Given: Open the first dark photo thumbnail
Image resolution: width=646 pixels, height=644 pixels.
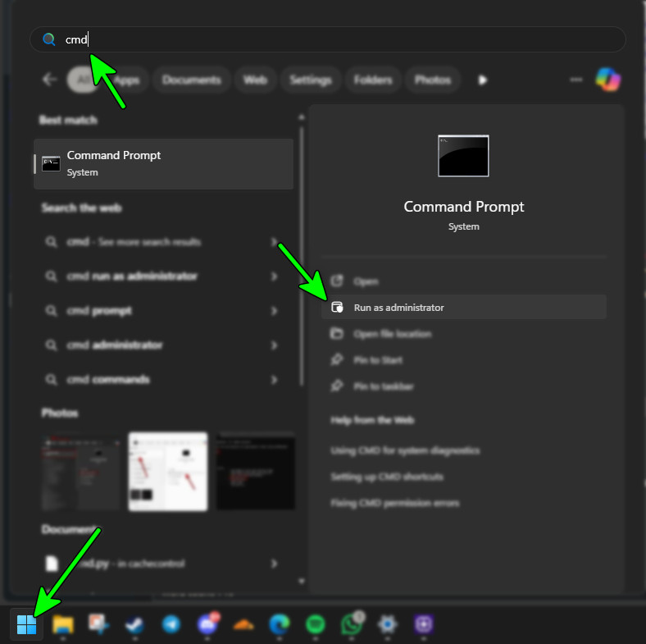Looking at the screenshot, I should (80, 472).
